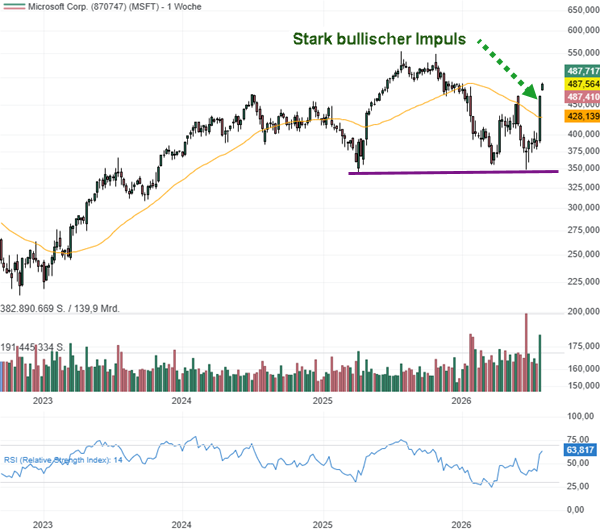Click the green price tag 487,717
This screenshot has width=600, height=532.
coord(582,71)
